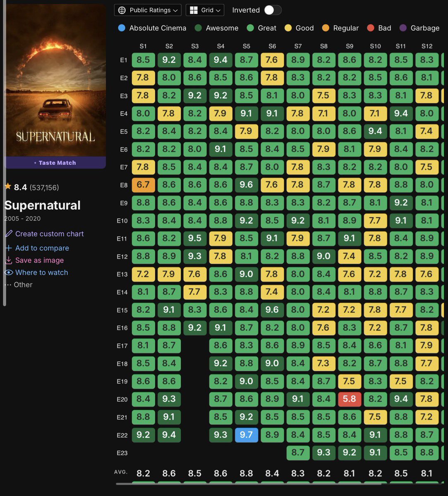The image size is (448, 496).
Task: Click the horizontal scrollbar below the grid
Action: 249,484
